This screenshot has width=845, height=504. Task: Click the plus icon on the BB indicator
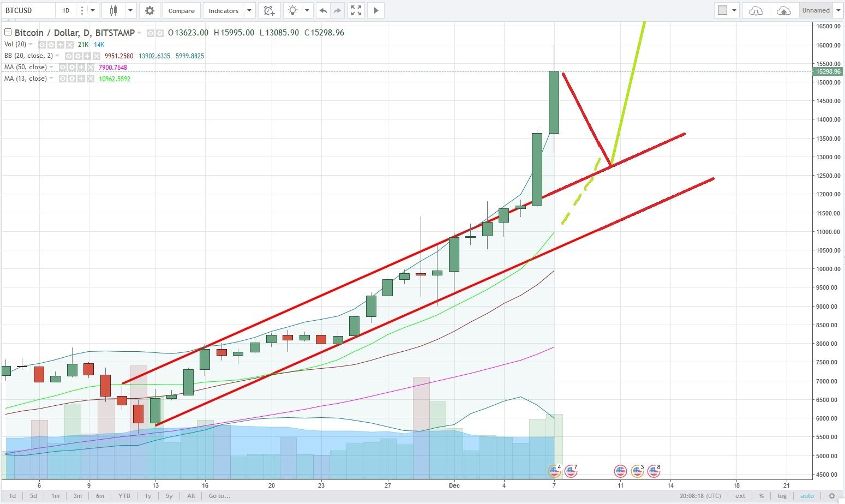(87, 56)
